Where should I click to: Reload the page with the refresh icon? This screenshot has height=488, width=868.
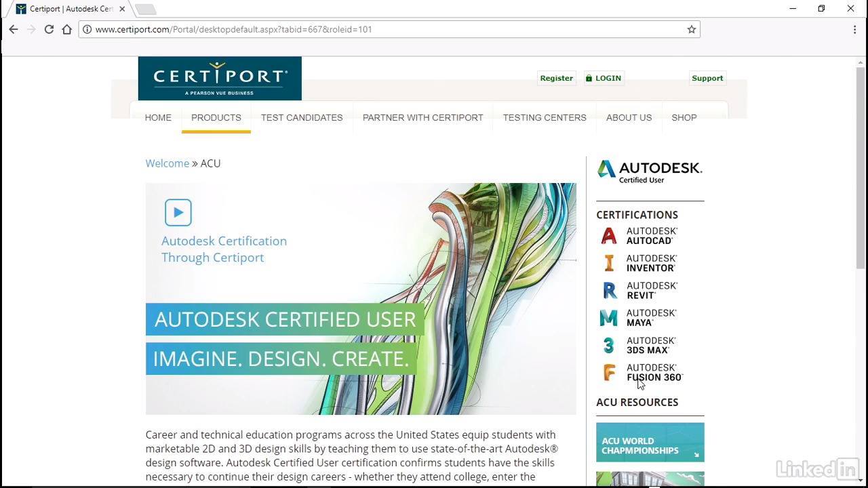(49, 29)
